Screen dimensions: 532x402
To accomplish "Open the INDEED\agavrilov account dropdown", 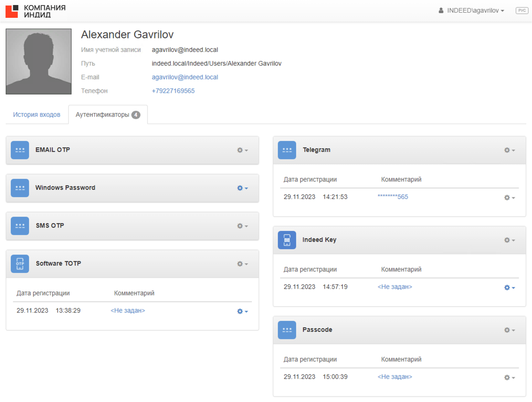I will click(472, 11).
